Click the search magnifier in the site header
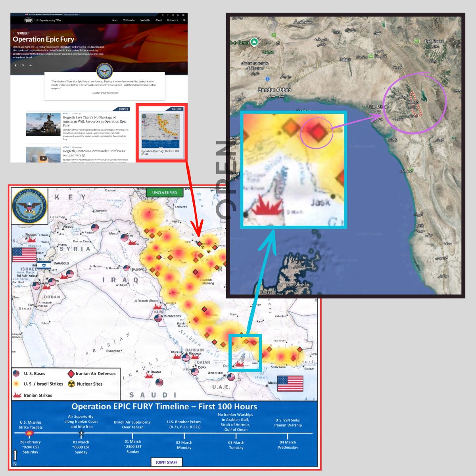Image resolution: width=476 pixels, height=476 pixels. coord(184,20)
